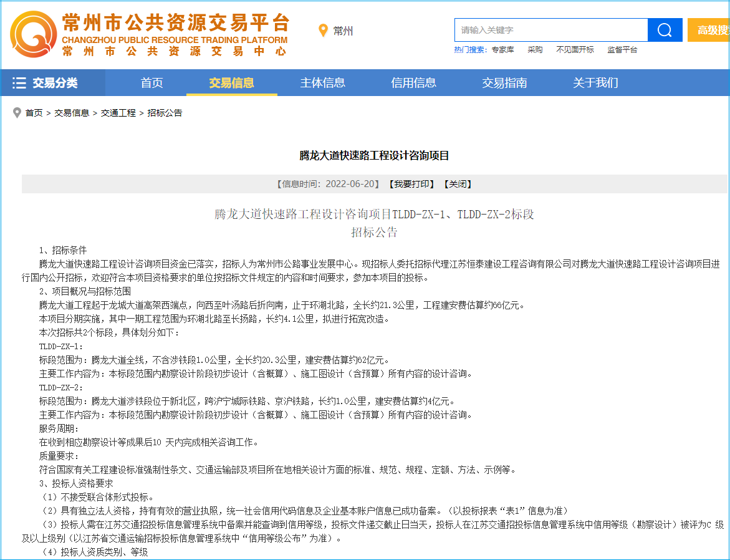730x560 pixels.
Task: Click the 专家库 hot search link
Action: (x=502, y=50)
